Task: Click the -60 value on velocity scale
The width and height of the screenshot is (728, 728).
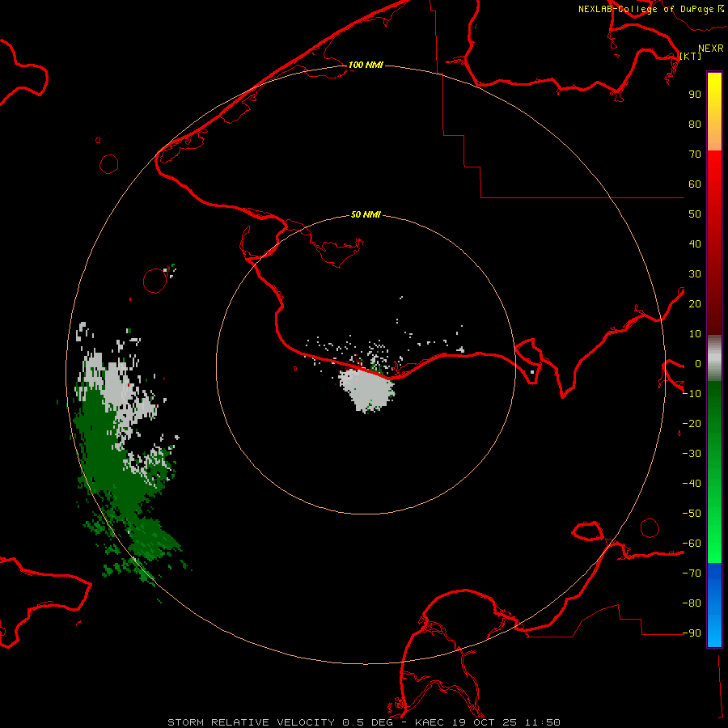Action: tap(692, 544)
